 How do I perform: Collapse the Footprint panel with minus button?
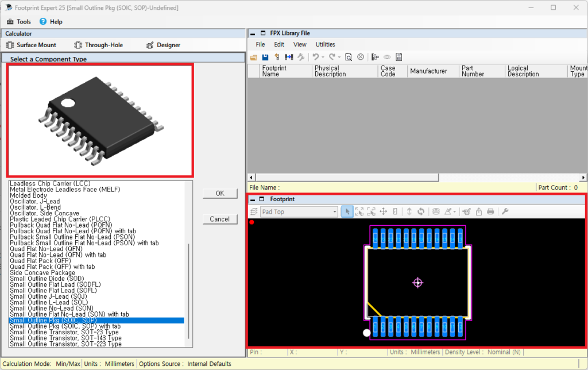tap(253, 199)
